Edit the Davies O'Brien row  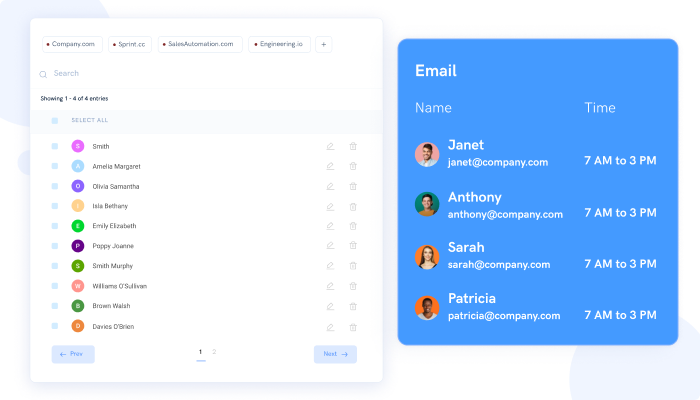[x=330, y=327]
